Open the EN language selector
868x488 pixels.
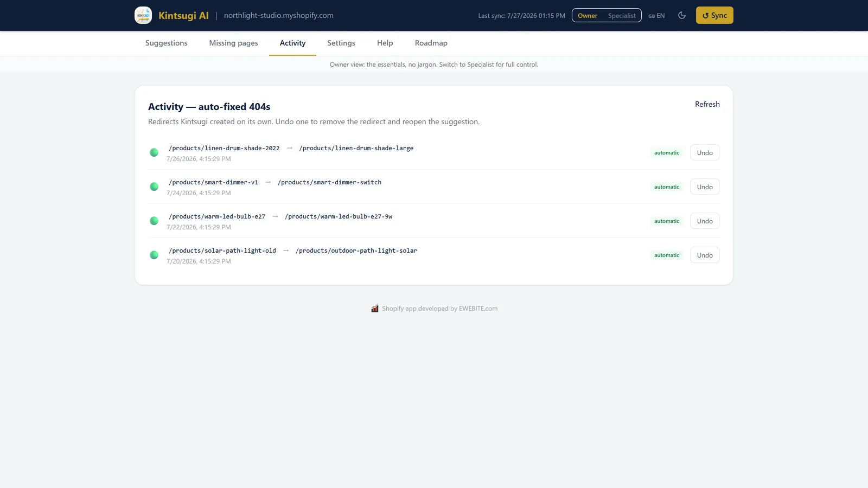coord(656,16)
